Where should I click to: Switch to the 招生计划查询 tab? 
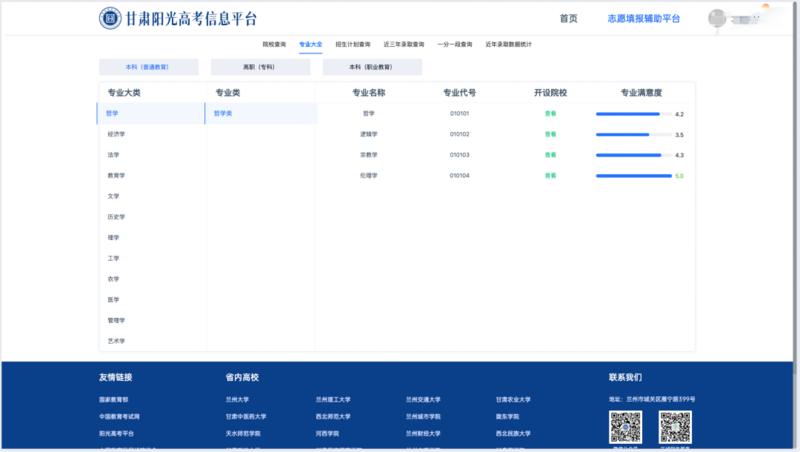point(352,45)
